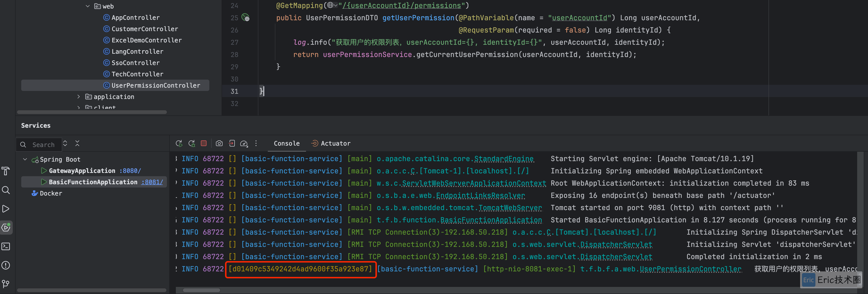Click the Spring Boot leaf icon
868x294 pixels.
[x=35, y=160]
